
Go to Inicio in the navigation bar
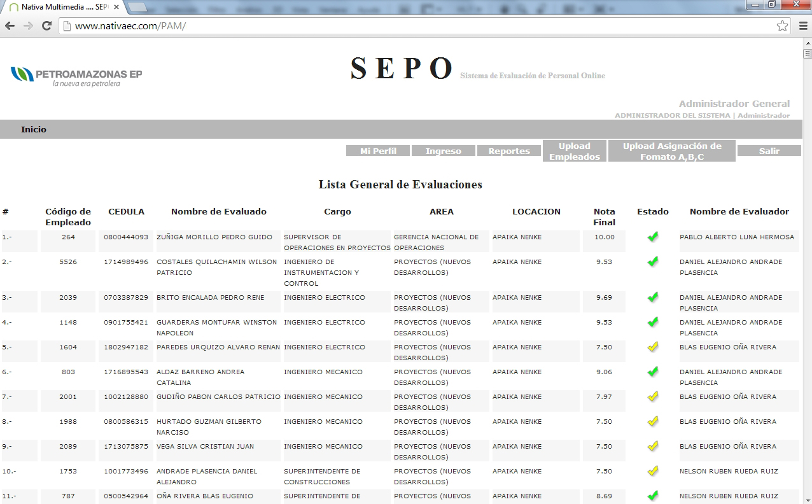pyautogui.click(x=34, y=129)
